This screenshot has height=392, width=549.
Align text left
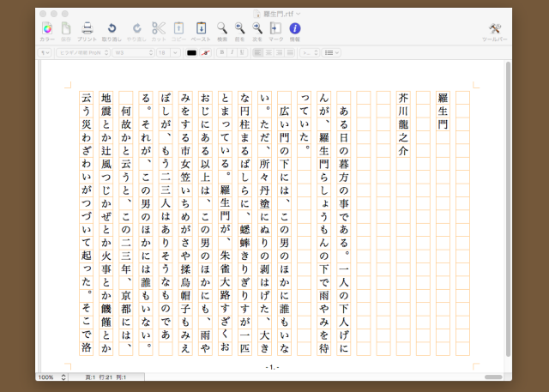(258, 53)
